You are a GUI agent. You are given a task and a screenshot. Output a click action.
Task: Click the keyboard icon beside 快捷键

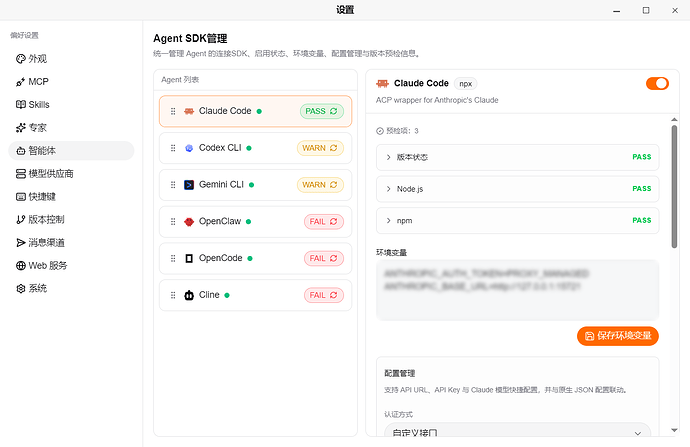coord(21,197)
